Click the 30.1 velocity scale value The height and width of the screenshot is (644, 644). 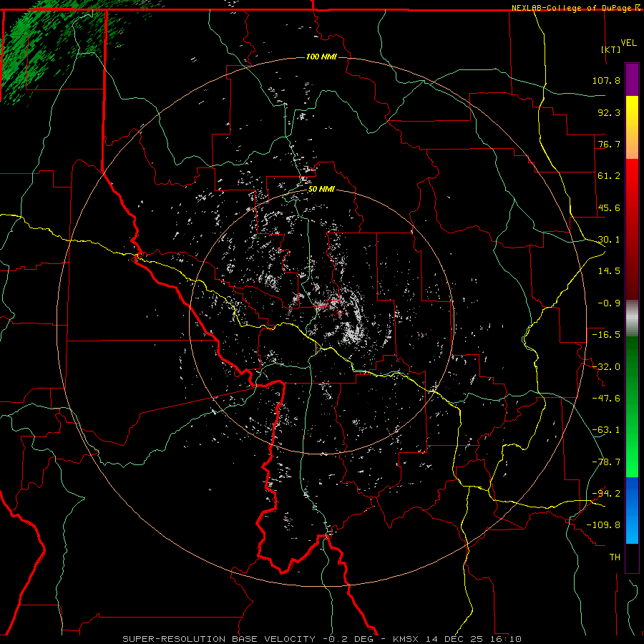pyautogui.click(x=609, y=240)
